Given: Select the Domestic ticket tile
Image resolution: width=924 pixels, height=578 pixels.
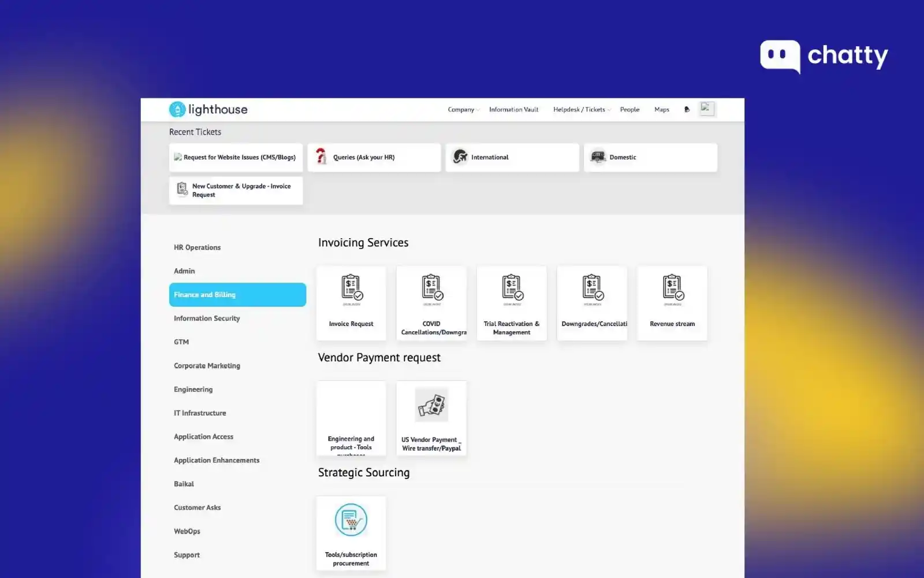Looking at the screenshot, I should (x=650, y=157).
